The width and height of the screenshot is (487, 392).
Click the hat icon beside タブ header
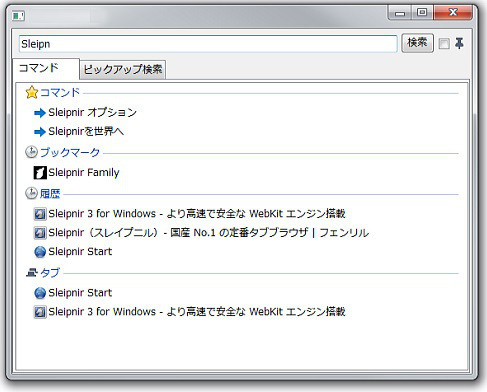(32, 273)
